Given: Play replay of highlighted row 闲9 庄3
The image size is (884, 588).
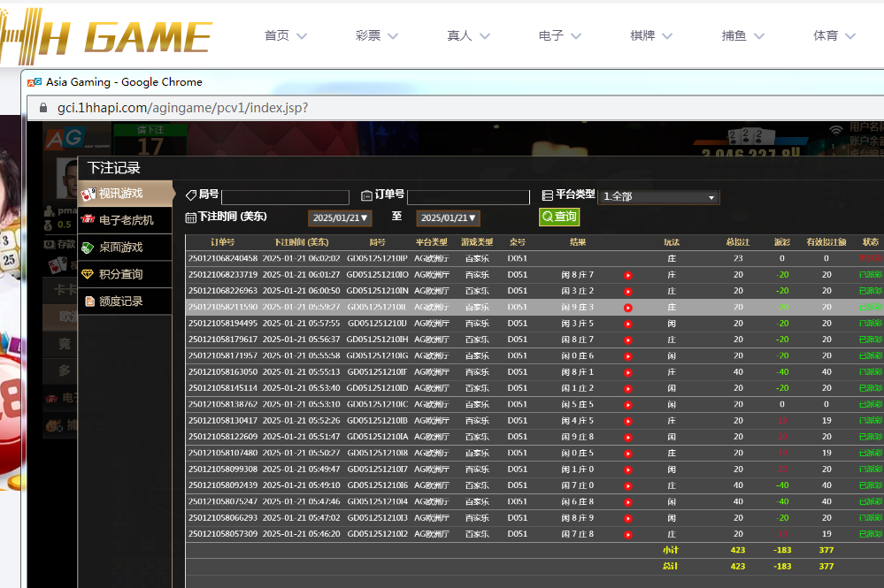Looking at the screenshot, I should 628,308.
